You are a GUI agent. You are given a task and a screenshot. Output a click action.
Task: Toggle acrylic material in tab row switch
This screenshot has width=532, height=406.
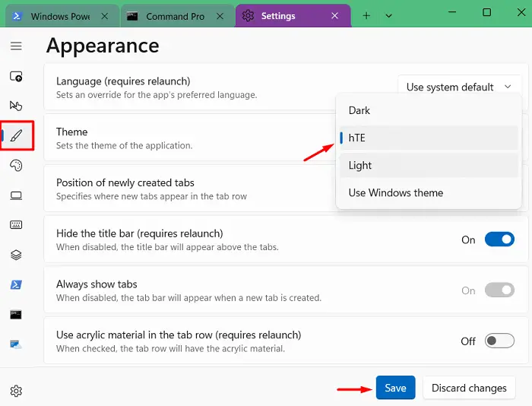(499, 341)
